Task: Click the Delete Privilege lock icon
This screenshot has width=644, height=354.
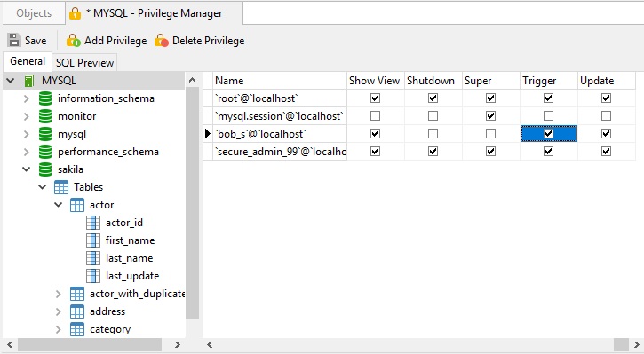Action: tap(162, 40)
